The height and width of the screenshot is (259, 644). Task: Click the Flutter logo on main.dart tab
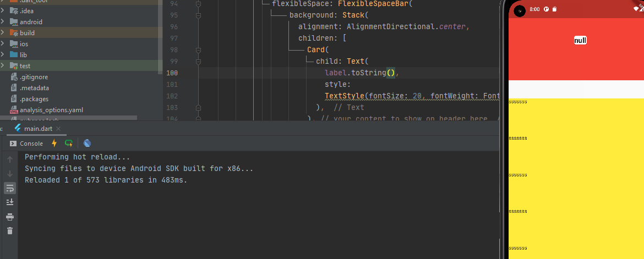click(18, 129)
